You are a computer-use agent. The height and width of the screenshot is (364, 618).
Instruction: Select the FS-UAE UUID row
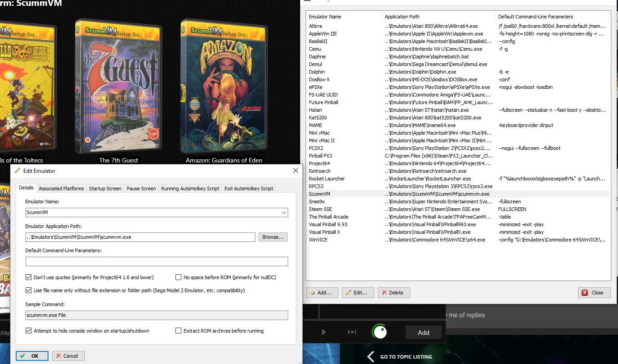(x=458, y=95)
